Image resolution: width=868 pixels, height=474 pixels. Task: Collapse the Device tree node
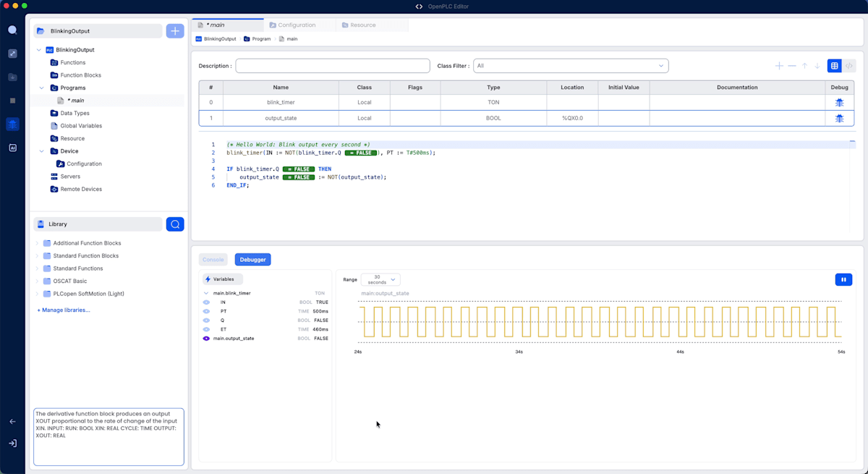[x=42, y=151]
